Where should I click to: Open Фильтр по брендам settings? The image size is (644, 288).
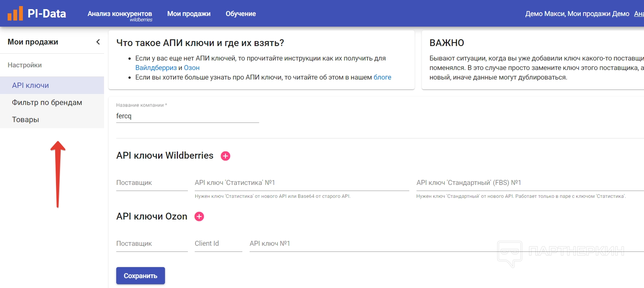tap(47, 102)
